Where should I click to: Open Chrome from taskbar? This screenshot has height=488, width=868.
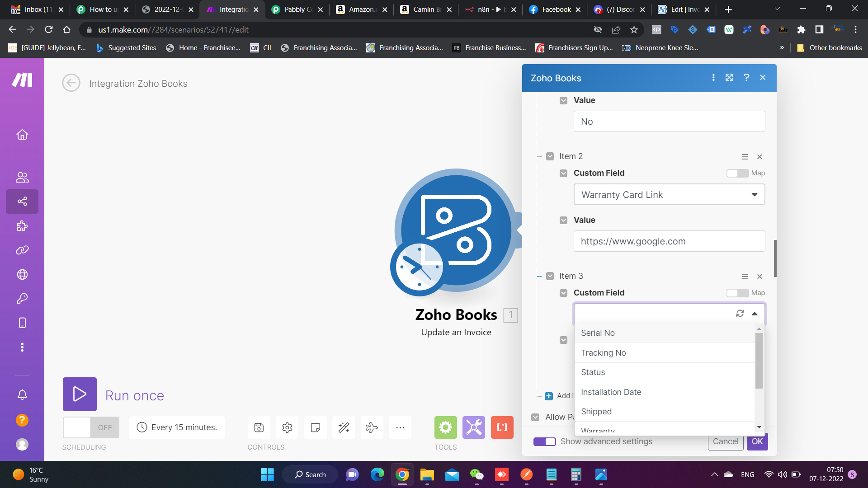(402, 474)
